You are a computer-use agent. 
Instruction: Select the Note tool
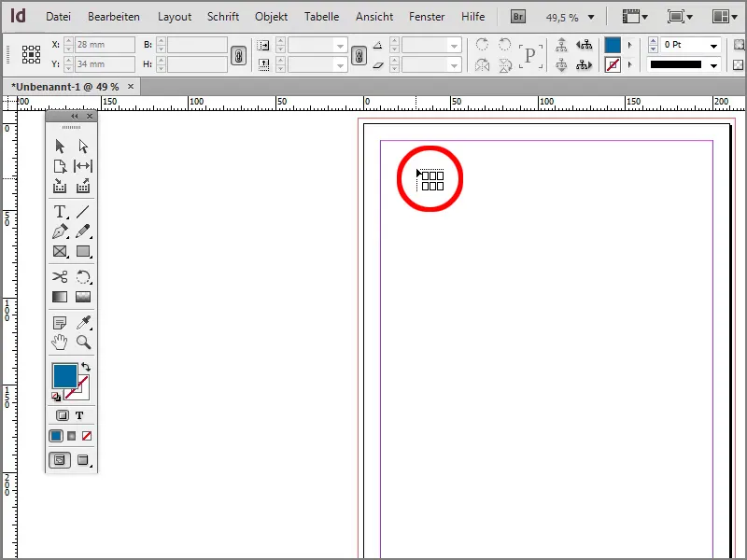pyautogui.click(x=60, y=323)
